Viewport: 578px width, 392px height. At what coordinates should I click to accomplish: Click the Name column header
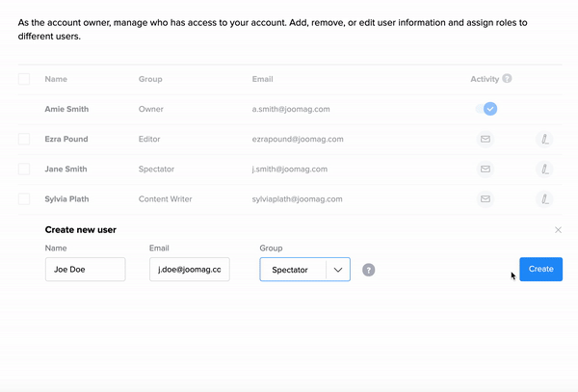(56, 79)
